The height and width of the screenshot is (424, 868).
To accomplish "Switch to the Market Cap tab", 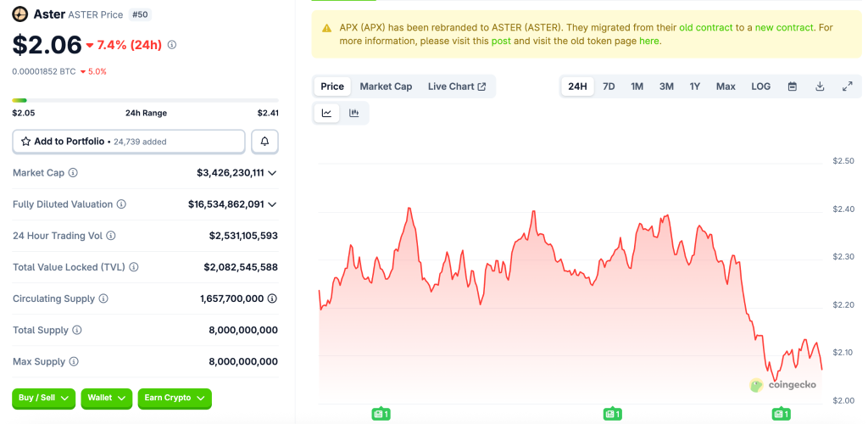I will 386,86.
